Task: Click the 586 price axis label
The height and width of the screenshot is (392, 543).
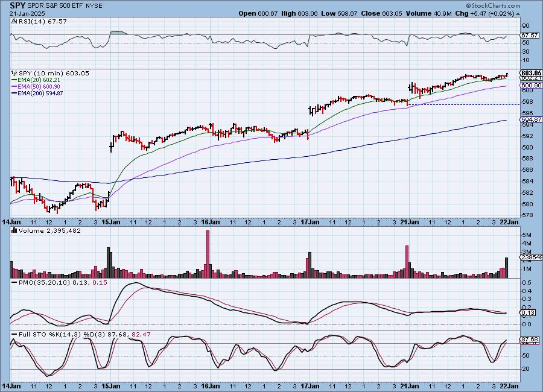Action: pyautogui.click(x=527, y=169)
